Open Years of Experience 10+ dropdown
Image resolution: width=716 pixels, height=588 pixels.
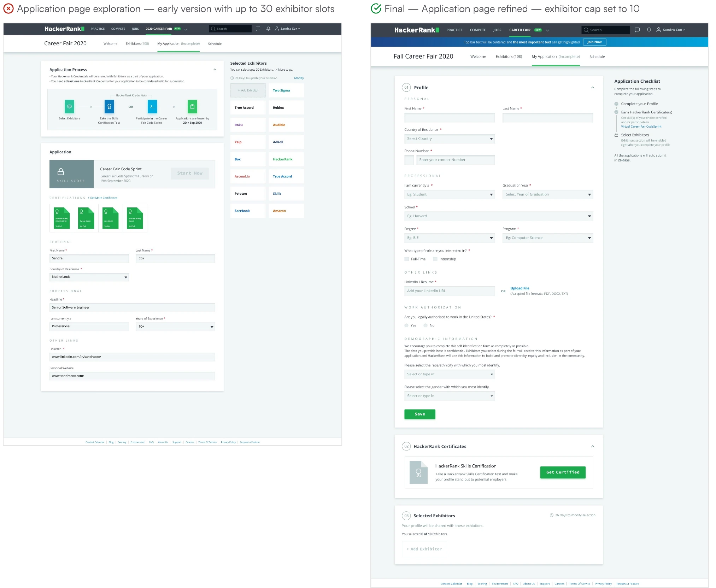coord(175,327)
